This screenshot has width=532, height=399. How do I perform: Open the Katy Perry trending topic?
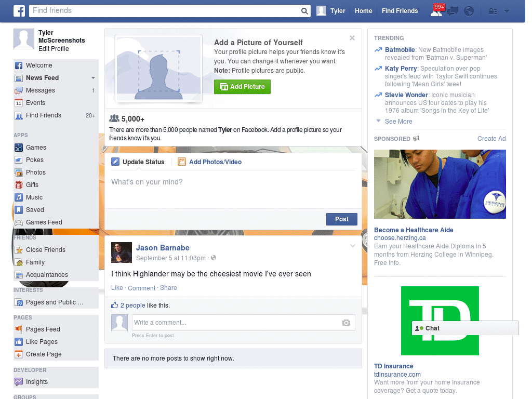[401, 69]
